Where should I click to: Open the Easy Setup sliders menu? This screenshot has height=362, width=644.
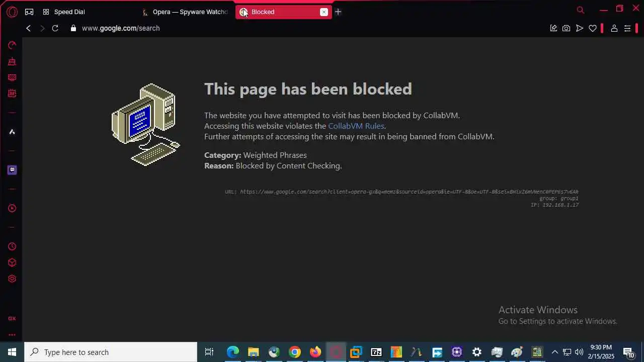click(627, 28)
